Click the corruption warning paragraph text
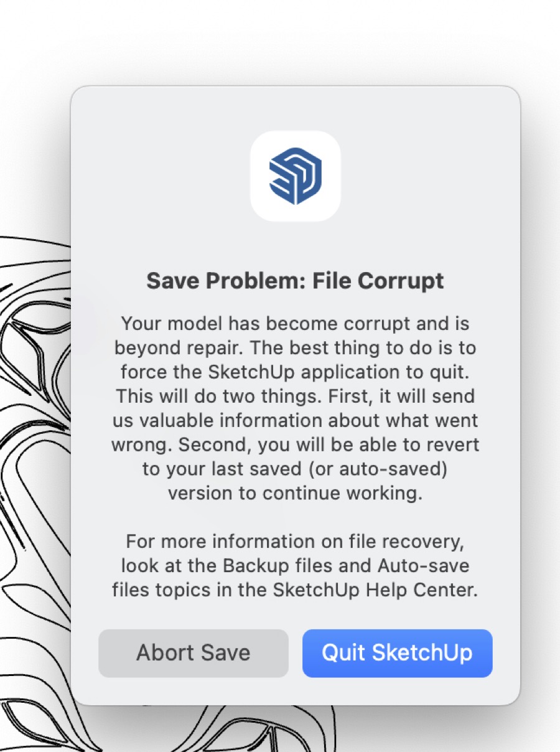Image resolution: width=560 pixels, height=752 pixels. 296,408
